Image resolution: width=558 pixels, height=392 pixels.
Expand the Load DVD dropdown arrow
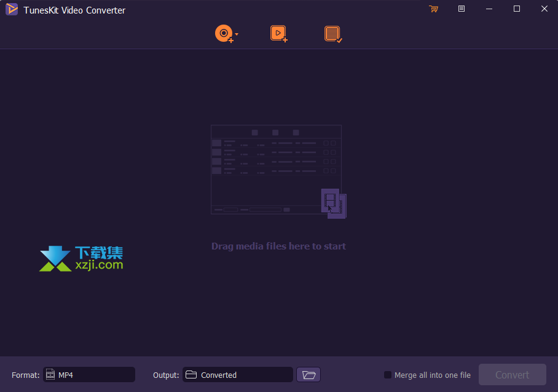(x=237, y=34)
